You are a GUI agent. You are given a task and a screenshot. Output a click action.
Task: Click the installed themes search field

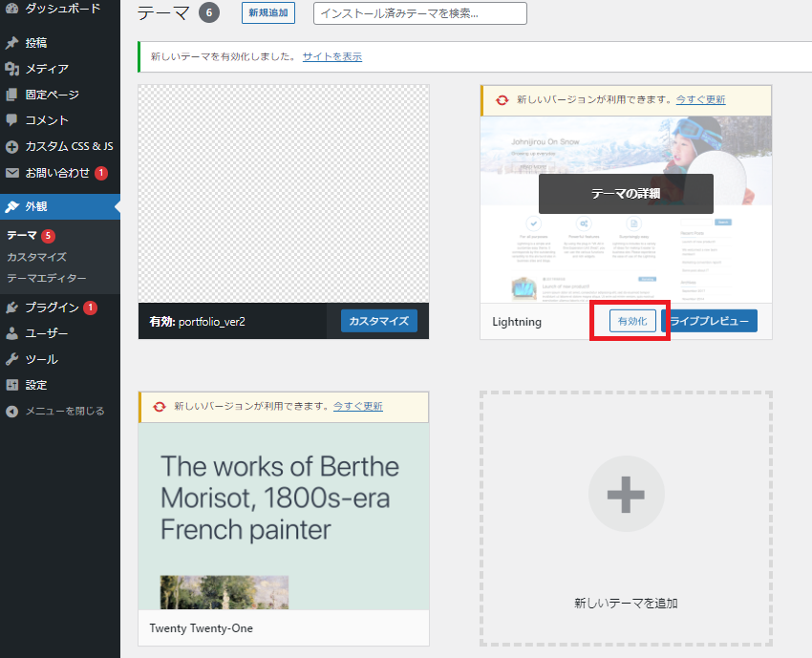click(419, 13)
